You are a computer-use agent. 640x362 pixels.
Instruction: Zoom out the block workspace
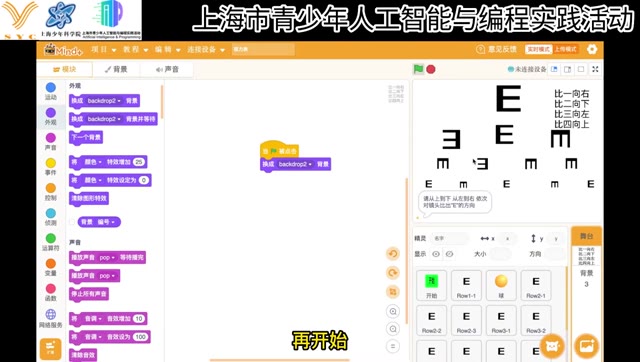(393, 329)
